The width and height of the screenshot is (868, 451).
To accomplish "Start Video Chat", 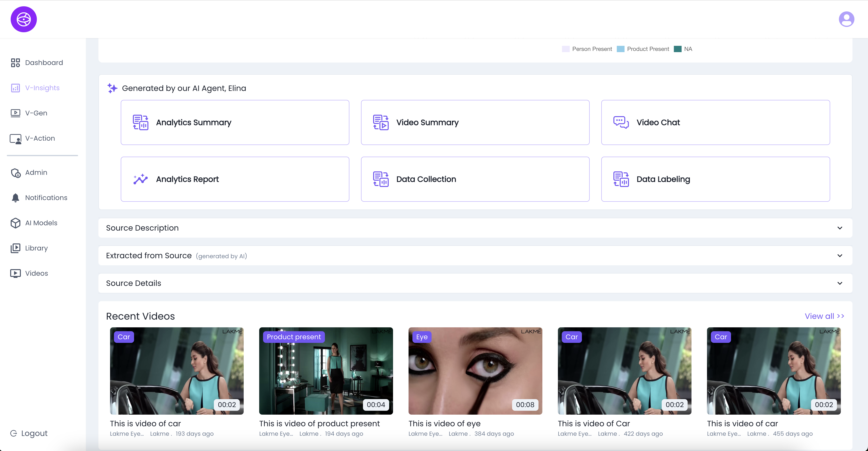I will coord(715,122).
